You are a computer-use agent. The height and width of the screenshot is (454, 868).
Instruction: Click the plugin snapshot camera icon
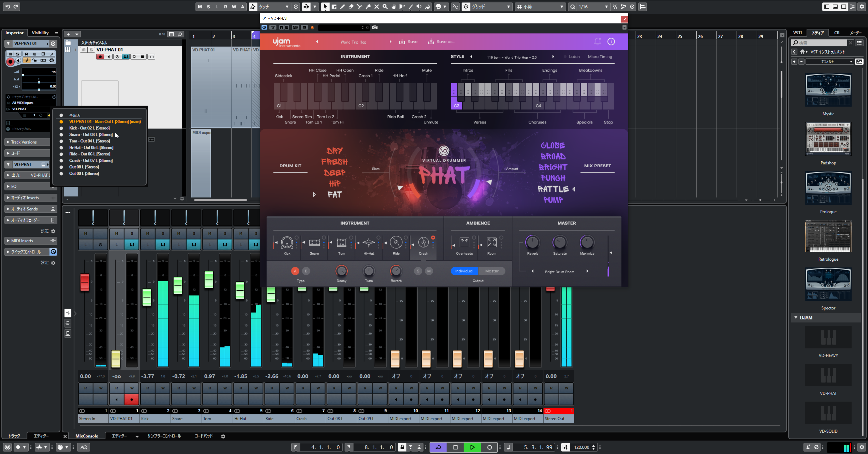[375, 28]
